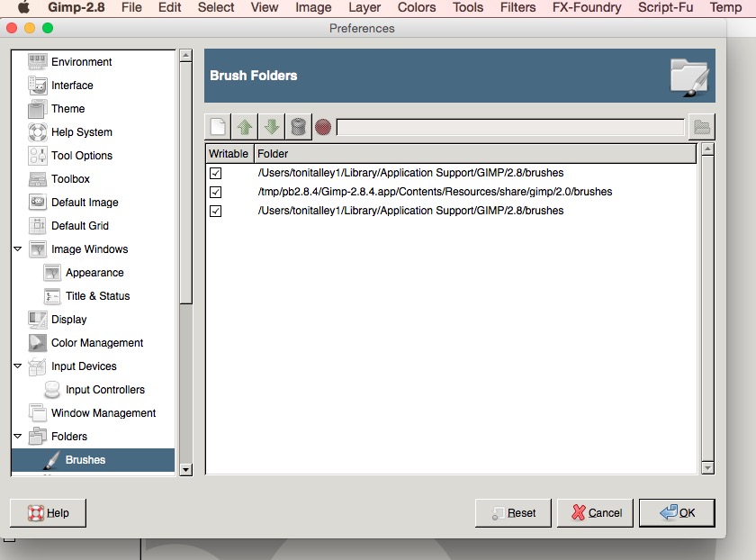The height and width of the screenshot is (560, 756).
Task: Click the Image Windows icon
Action: point(38,248)
